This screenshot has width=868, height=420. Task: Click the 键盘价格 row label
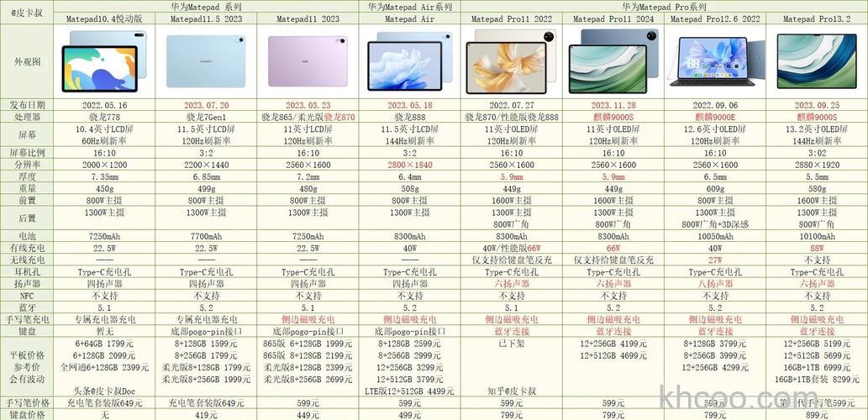27,414
